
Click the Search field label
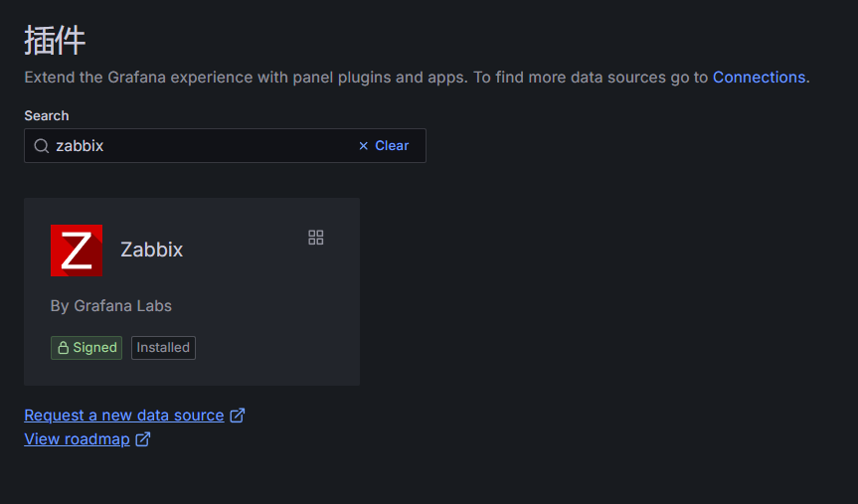click(x=47, y=116)
